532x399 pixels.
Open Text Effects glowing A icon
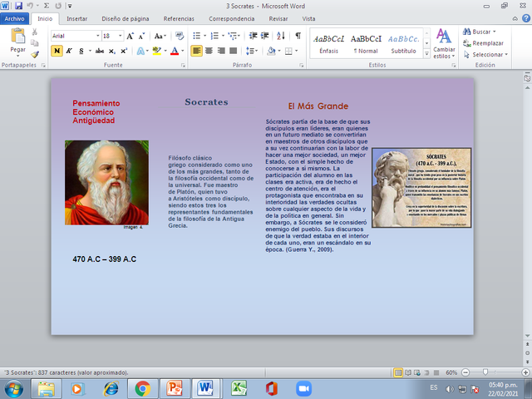coord(140,52)
